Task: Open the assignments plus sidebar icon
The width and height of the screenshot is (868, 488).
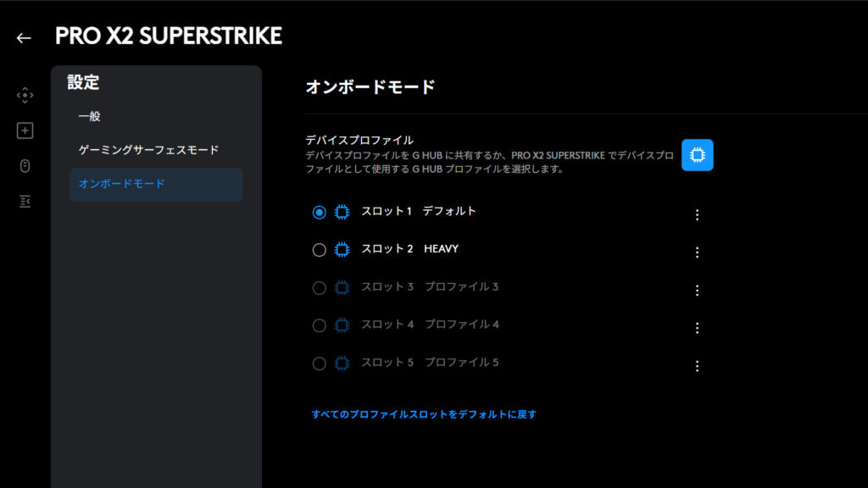Action: [x=25, y=130]
